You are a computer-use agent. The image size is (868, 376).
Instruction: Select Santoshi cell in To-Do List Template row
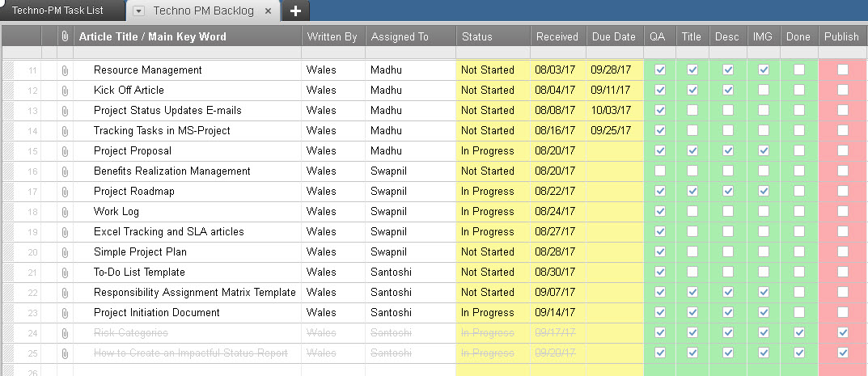coord(410,272)
